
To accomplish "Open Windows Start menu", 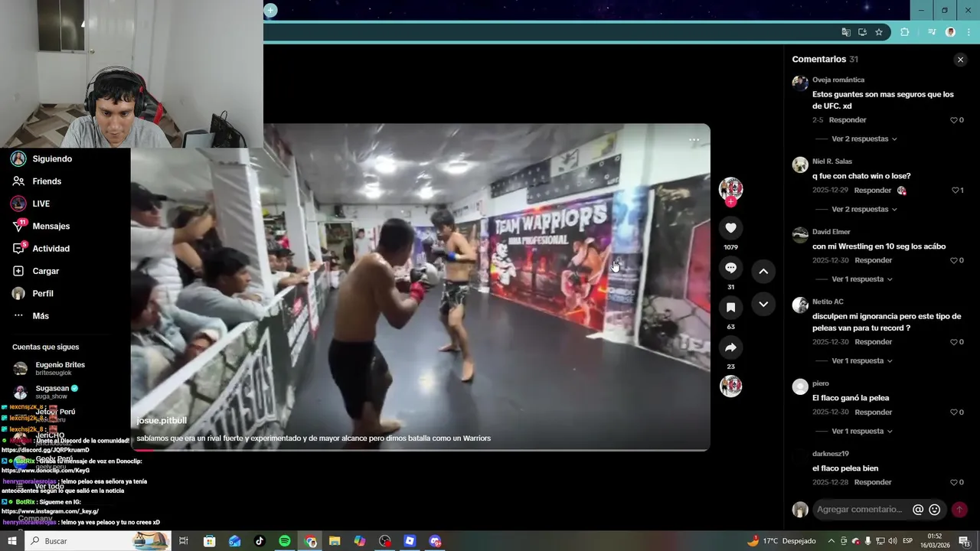I will [11, 541].
